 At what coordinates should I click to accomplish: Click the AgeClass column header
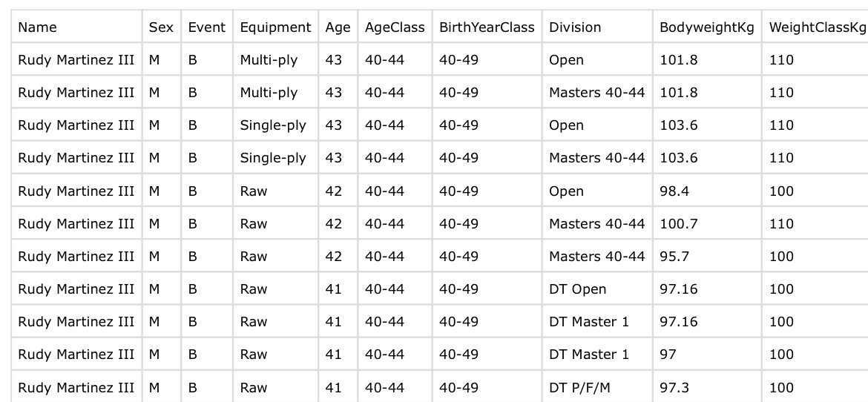(x=395, y=27)
